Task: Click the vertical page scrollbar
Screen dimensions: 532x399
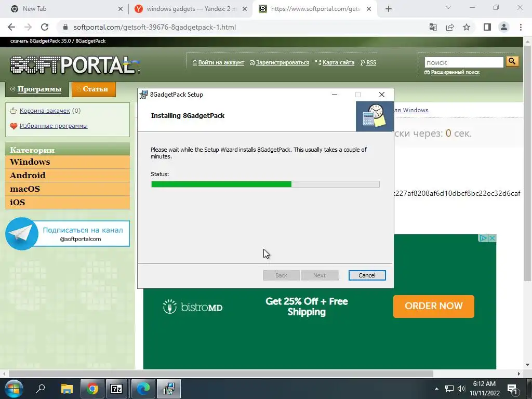Action: pyautogui.click(x=527, y=163)
